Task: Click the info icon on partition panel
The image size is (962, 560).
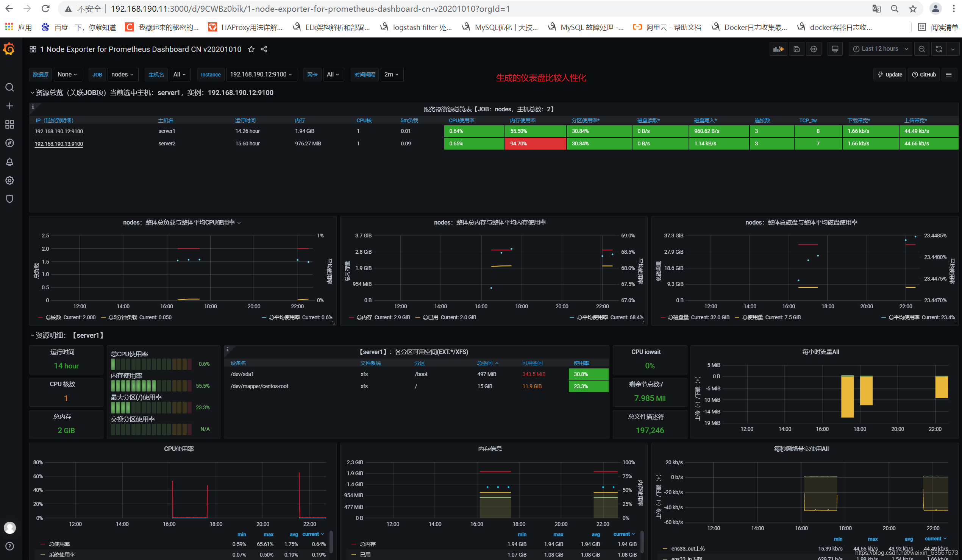Action: 228,349
